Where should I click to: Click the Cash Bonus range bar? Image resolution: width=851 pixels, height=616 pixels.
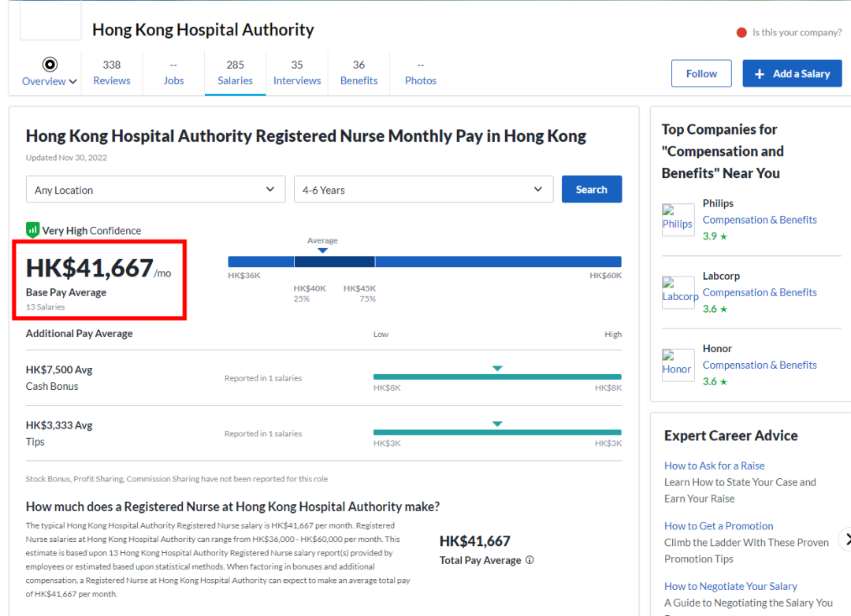tap(497, 377)
